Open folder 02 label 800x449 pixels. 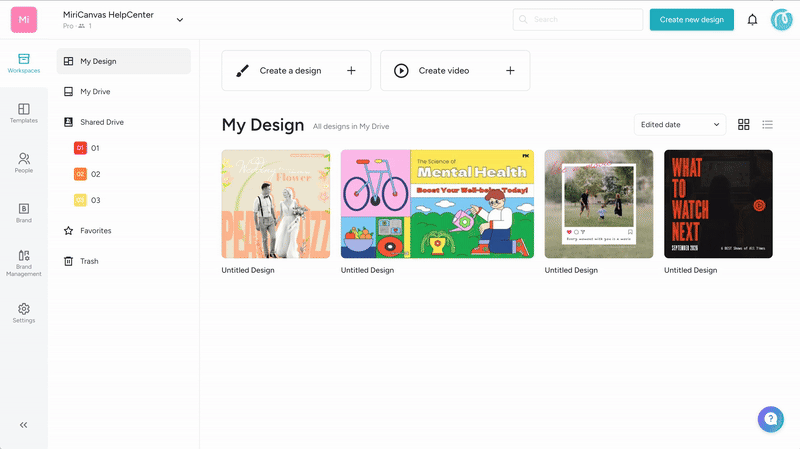pyautogui.click(x=95, y=174)
